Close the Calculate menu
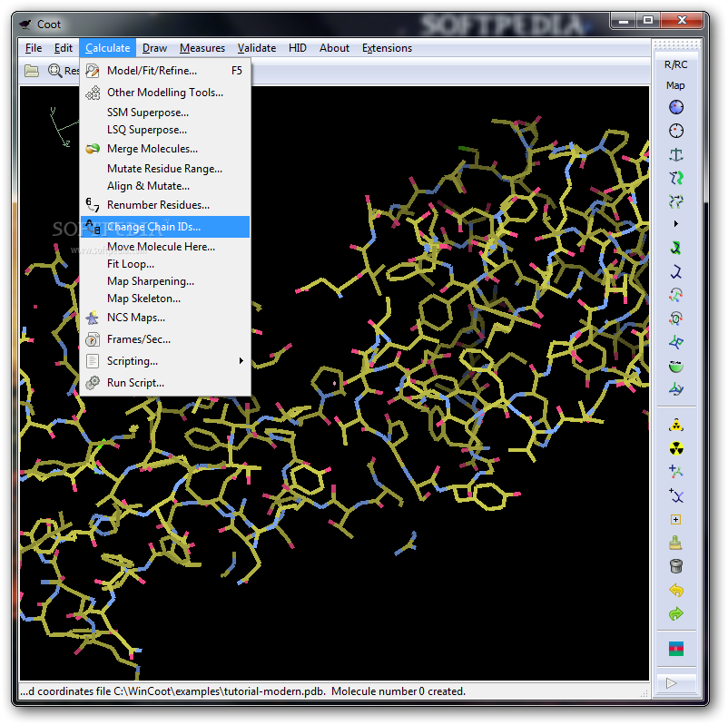 [107, 48]
